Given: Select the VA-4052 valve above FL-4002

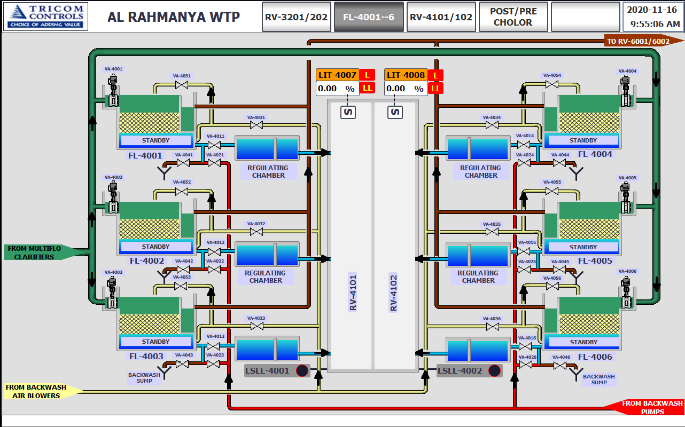Looking at the screenshot, I should coord(182,191).
